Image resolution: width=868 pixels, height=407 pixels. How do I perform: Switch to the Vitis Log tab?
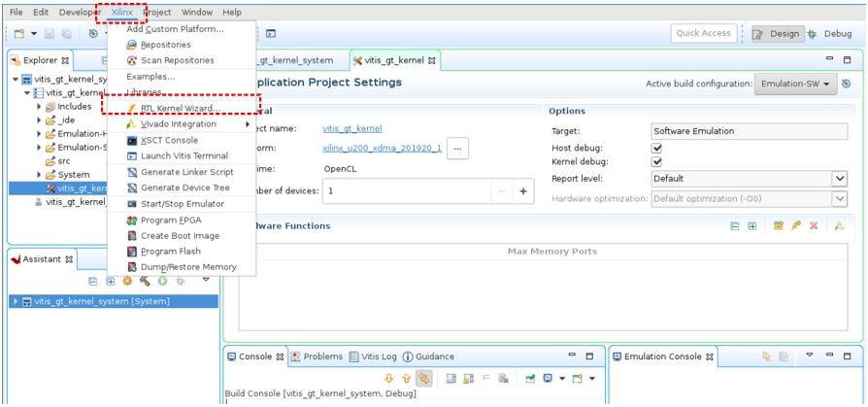pyautogui.click(x=373, y=356)
